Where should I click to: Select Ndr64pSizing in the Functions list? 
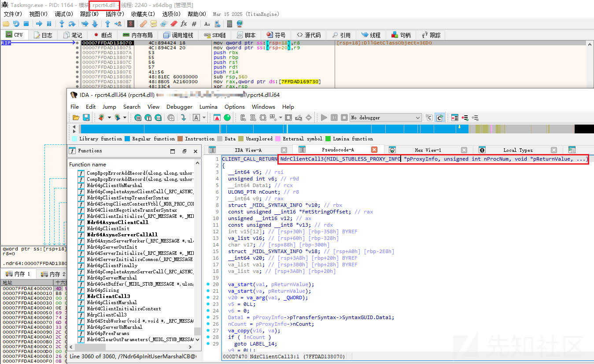[103, 290]
